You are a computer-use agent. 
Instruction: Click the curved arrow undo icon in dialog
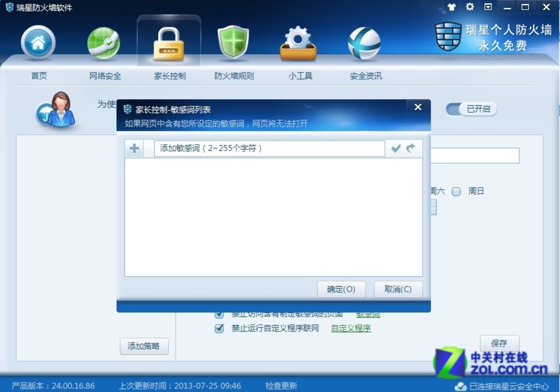410,148
